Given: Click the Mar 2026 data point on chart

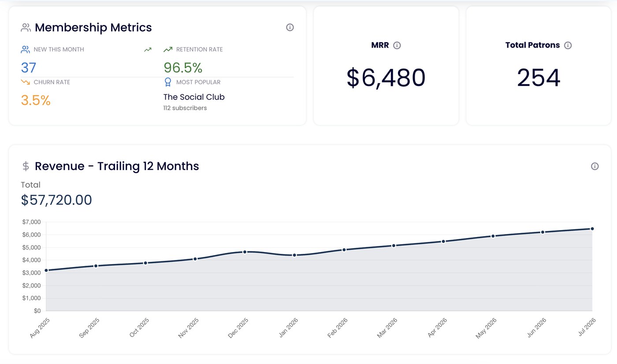Looking at the screenshot, I should (x=394, y=245).
